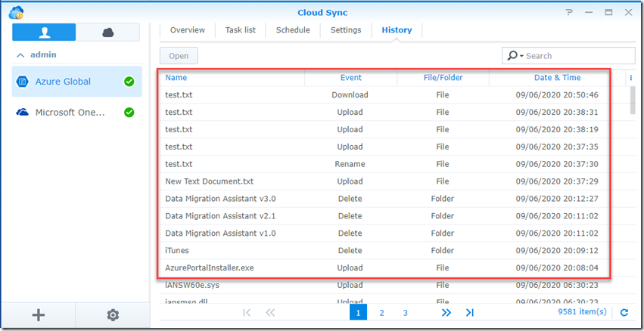Screen dimensions: 644x331
Task: Go to page 3
Action: click(x=405, y=313)
